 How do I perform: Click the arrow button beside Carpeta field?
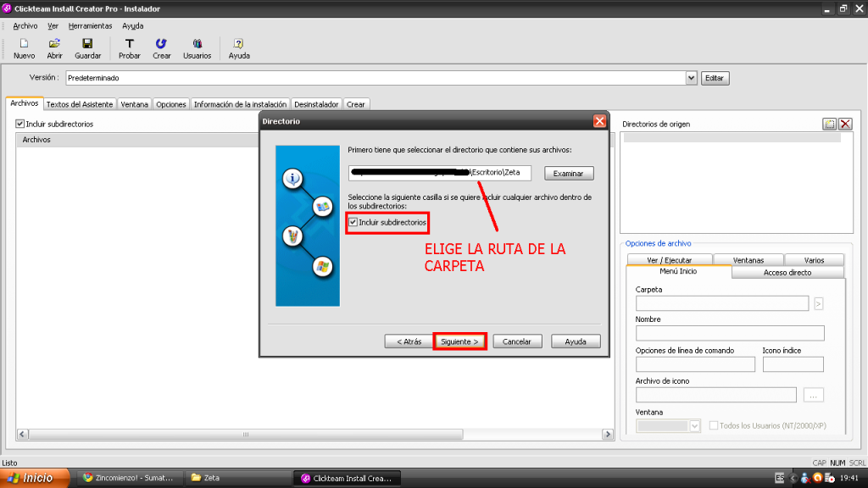[x=818, y=303]
